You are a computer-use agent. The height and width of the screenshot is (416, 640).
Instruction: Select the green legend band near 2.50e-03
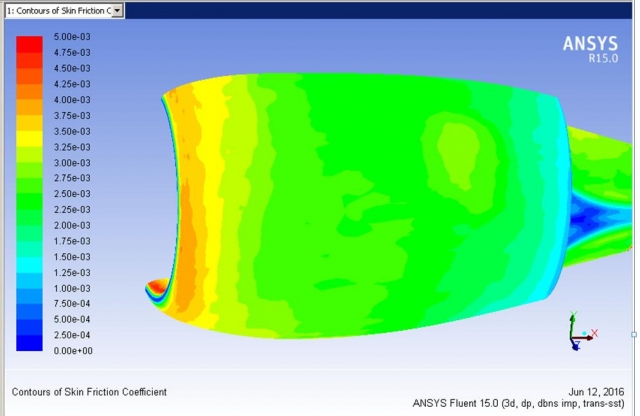tap(29, 193)
